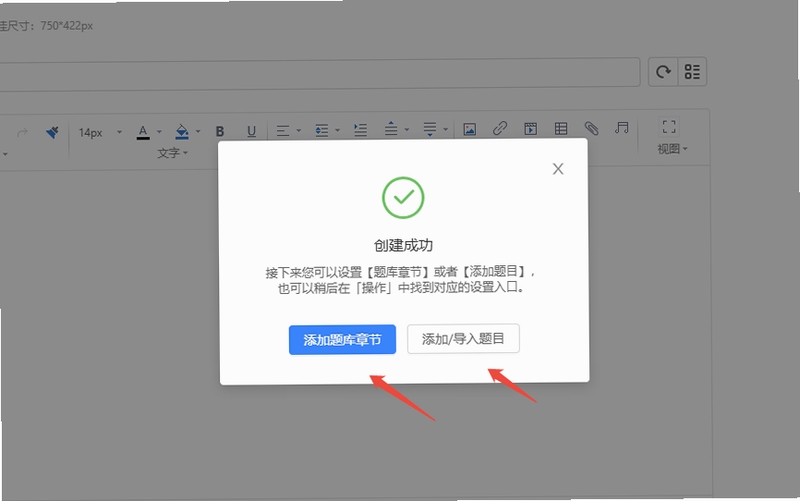Image resolution: width=800 pixels, height=501 pixels.
Task: Insert a table using the table icon
Action: coord(561,128)
